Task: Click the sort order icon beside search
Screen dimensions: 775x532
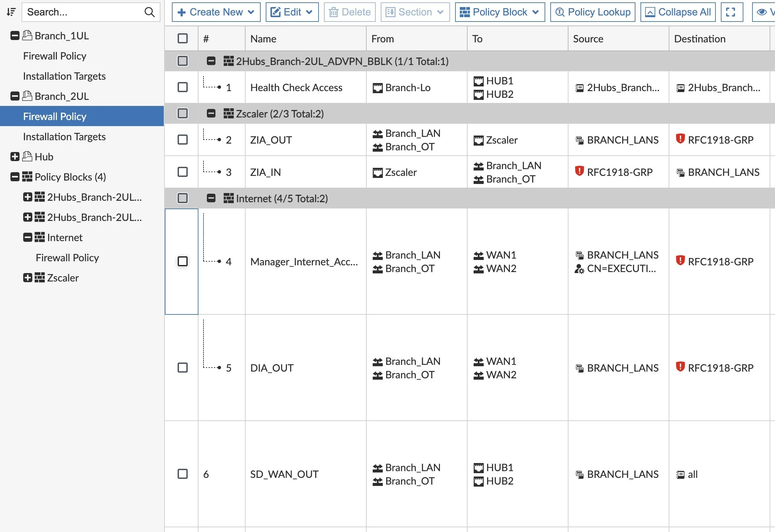Action: pyautogui.click(x=11, y=12)
